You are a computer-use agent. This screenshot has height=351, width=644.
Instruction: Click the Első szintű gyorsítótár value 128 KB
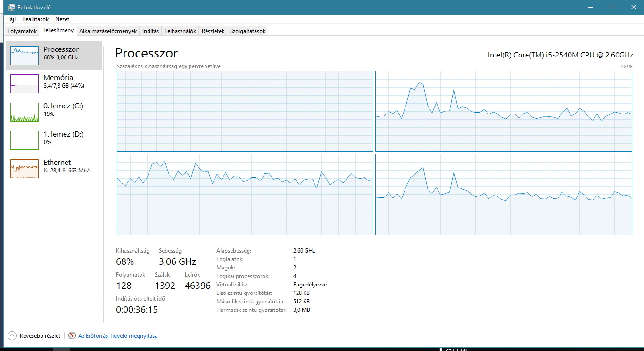coord(302,293)
